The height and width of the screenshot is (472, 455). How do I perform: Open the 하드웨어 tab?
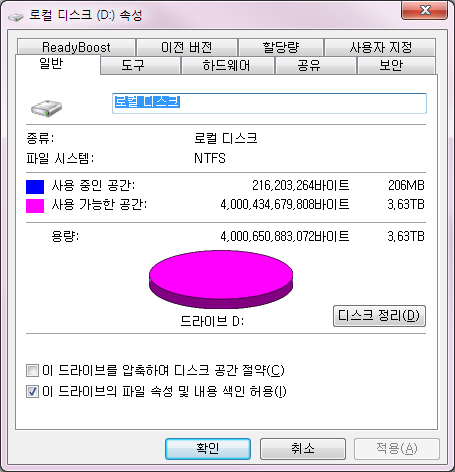pos(227,65)
